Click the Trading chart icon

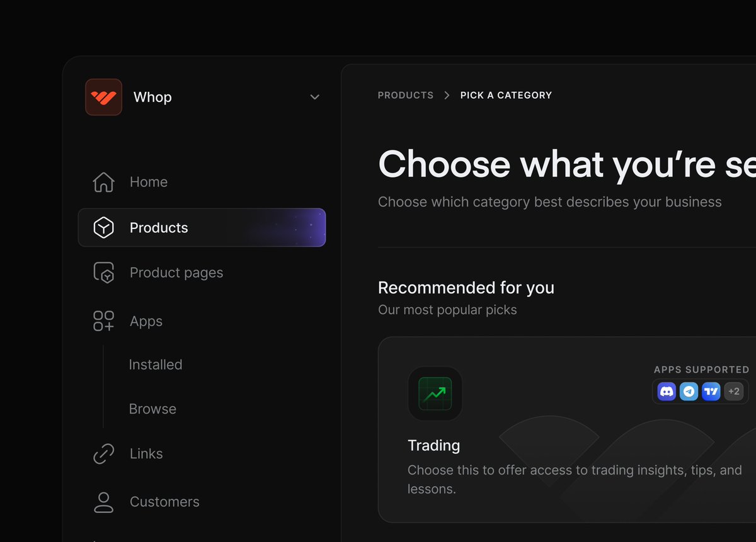click(x=435, y=394)
